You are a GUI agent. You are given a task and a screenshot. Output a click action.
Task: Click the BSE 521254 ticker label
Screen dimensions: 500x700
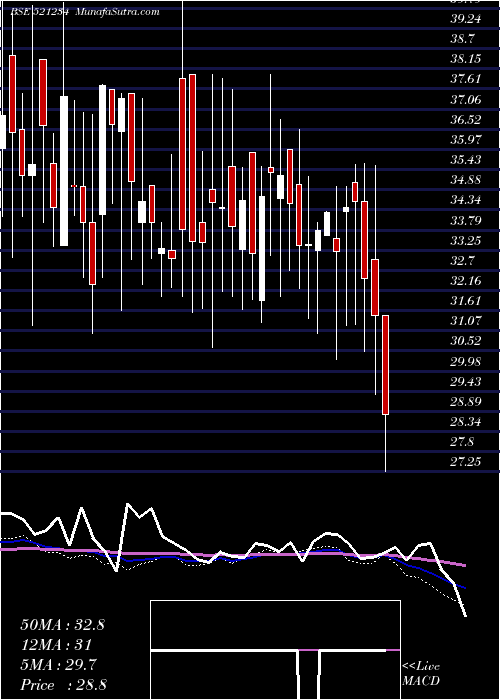38,12
